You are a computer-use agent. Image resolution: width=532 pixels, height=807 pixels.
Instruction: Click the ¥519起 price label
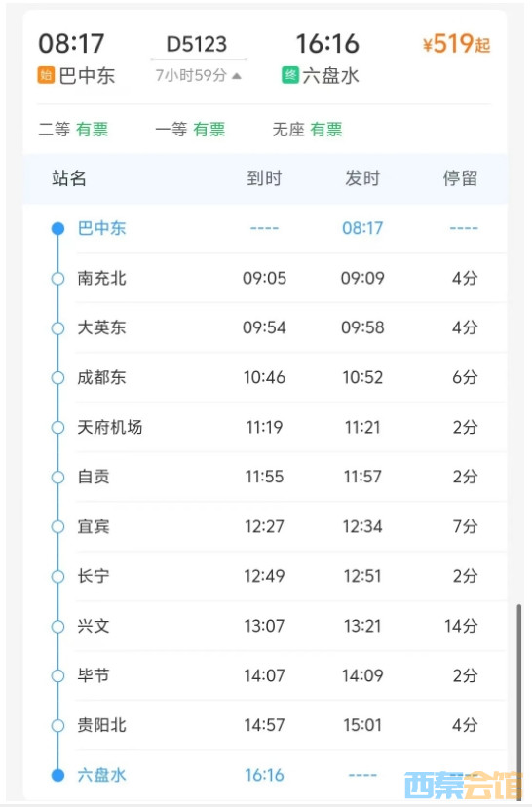[x=456, y=44]
